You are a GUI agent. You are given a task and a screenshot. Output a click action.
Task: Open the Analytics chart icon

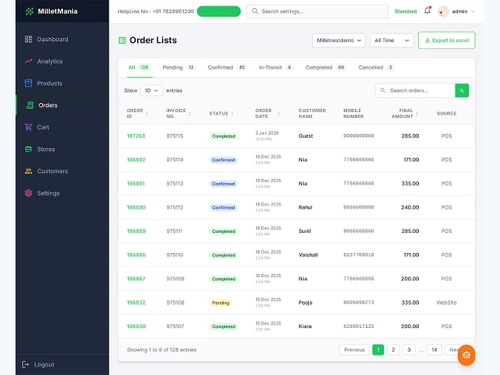coord(28,61)
